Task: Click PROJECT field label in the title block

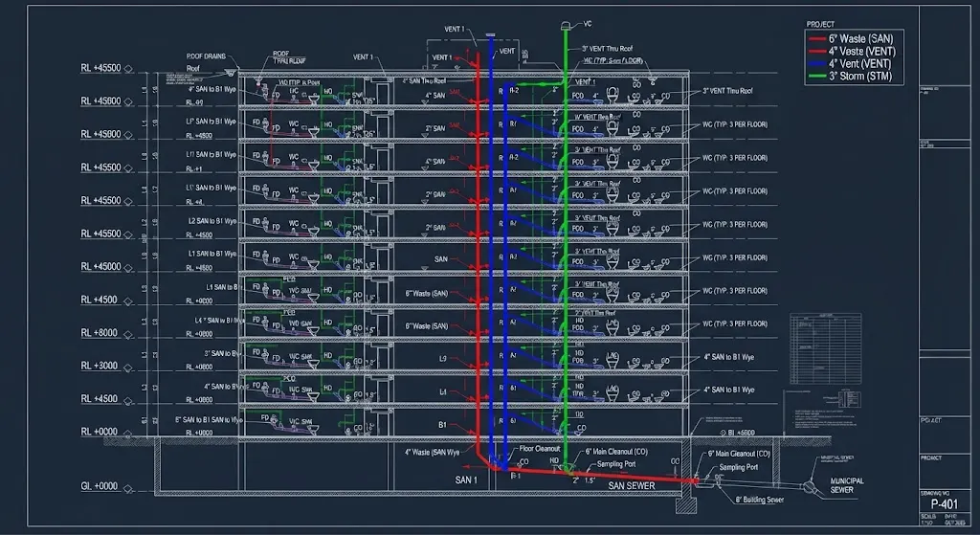Action: coord(930,458)
